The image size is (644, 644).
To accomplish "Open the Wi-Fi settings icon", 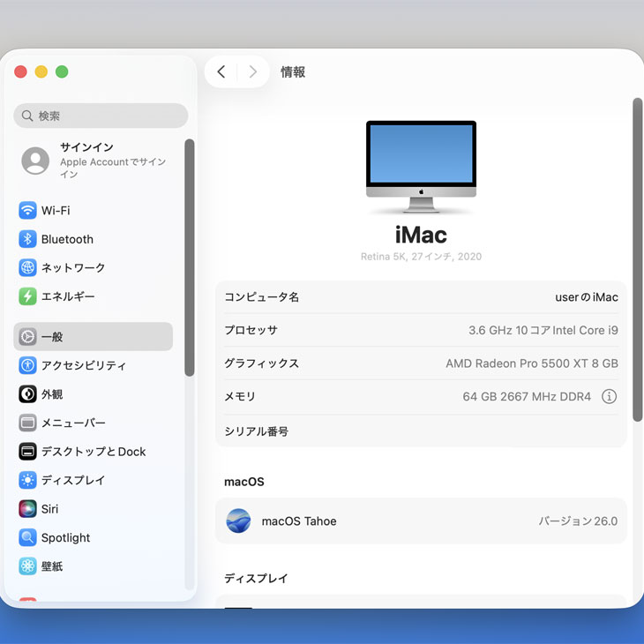I will (x=27, y=211).
